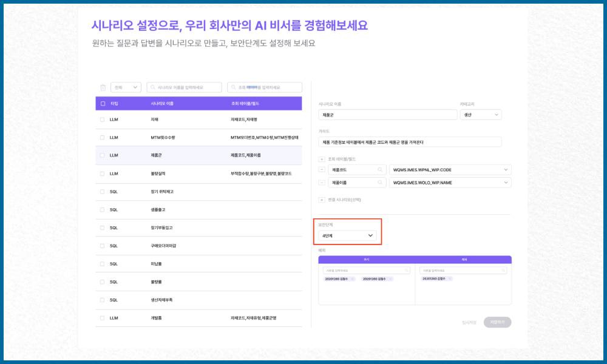The image size is (607, 364).
Task: Click the plus icon beside 연결 시나리오(선택)
Action: (x=322, y=200)
